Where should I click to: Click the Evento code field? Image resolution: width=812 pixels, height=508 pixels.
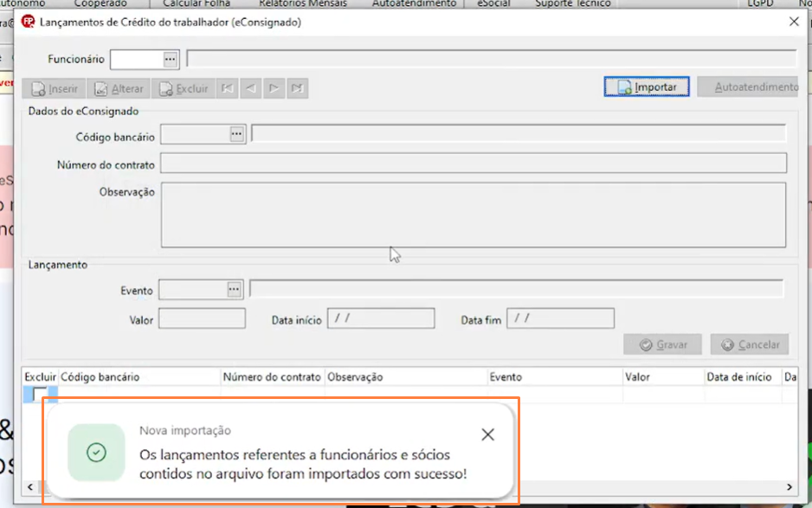click(193, 289)
